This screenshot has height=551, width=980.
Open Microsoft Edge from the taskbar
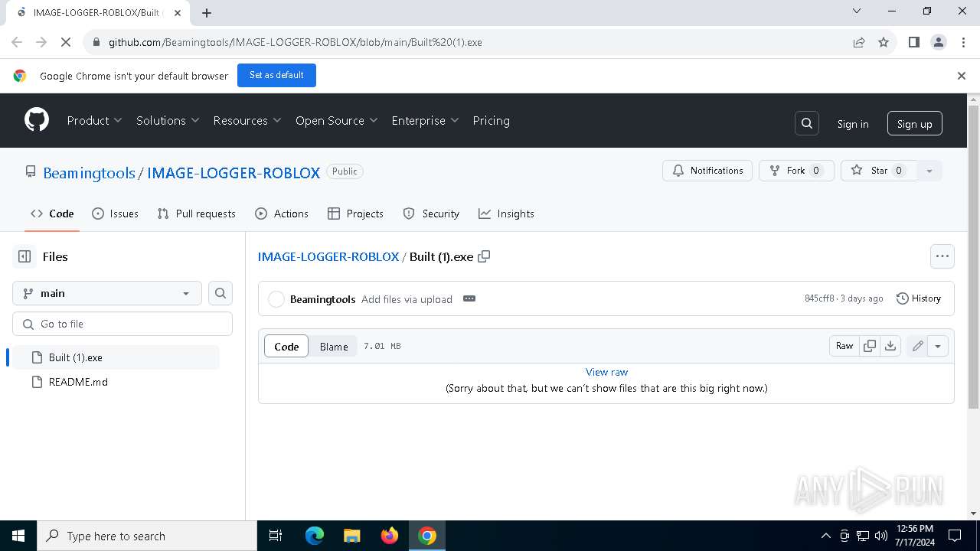(x=315, y=536)
